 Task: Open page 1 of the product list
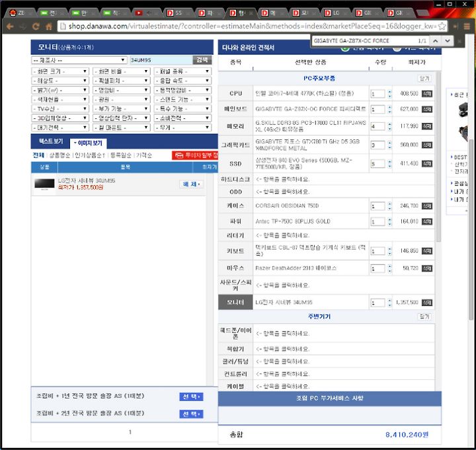coord(130,432)
